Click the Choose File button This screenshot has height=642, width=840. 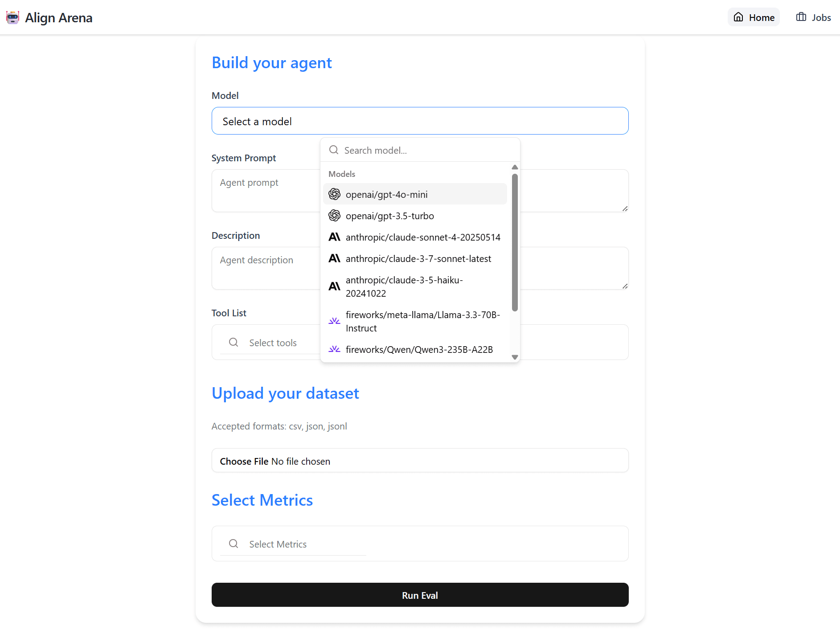pos(244,461)
